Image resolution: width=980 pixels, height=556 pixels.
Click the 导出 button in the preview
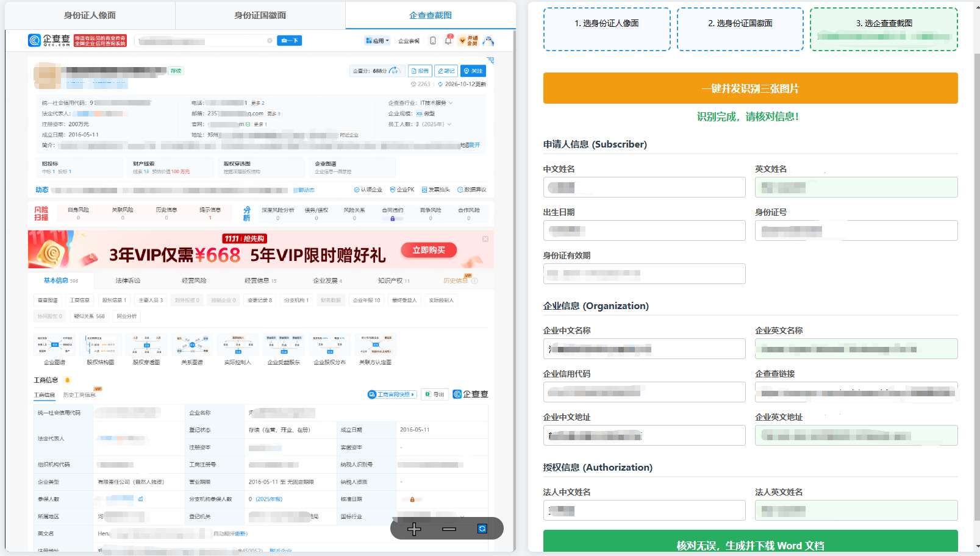(x=435, y=394)
